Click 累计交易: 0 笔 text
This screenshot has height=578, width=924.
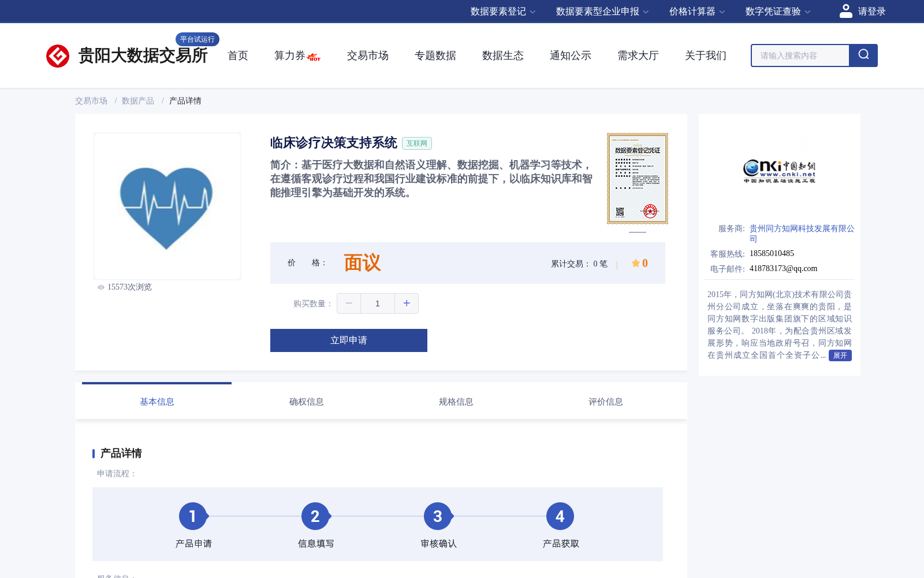579,264
